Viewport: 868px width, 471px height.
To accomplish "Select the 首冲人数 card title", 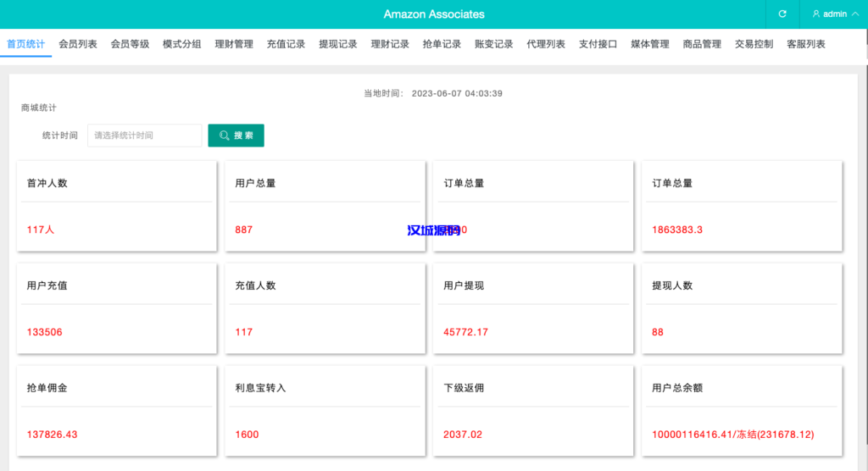I will pos(47,183).
